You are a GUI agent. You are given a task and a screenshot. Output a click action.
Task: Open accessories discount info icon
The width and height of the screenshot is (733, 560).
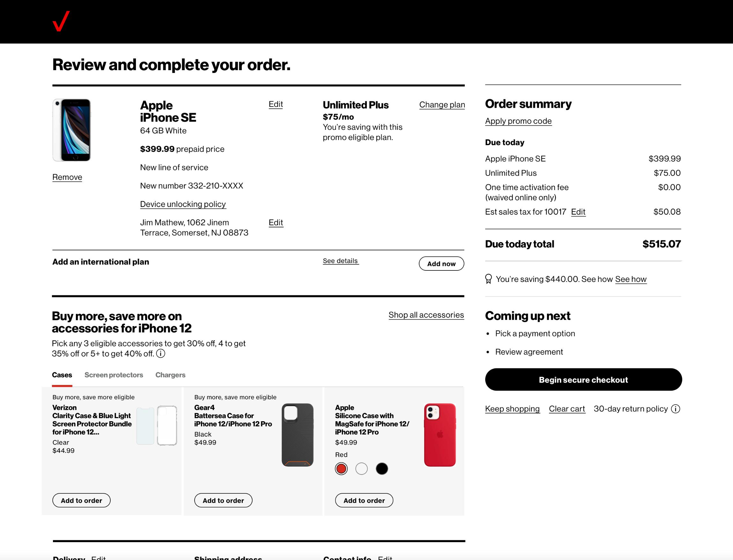[x=161, y=354]
